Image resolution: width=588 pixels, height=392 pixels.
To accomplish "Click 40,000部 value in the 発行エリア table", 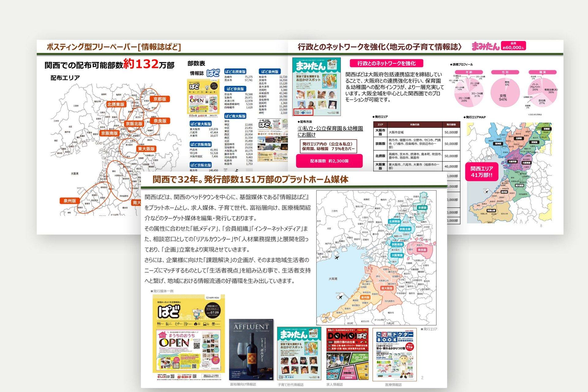I will click(x=451, y=167).
